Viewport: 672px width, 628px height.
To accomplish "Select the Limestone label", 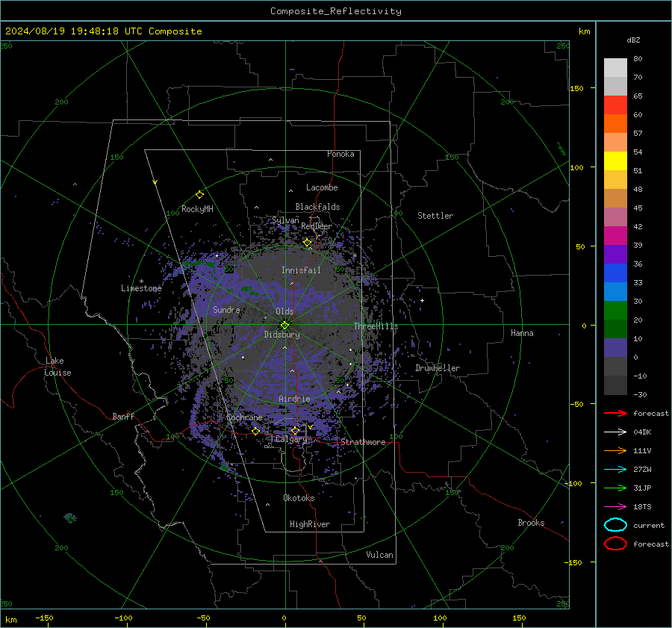I will 141,288.
